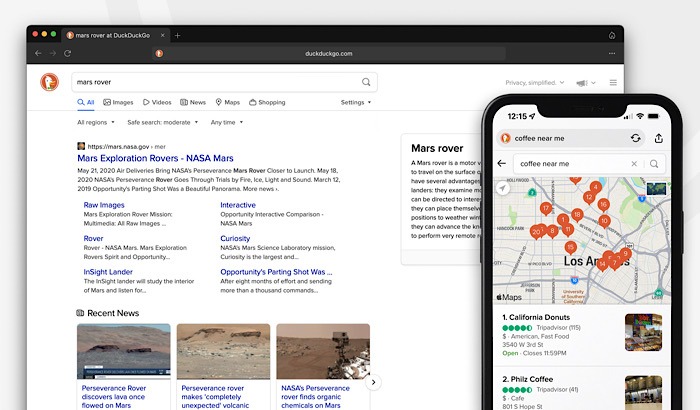Tap the magnifier icon in the phone search box
The image size is (700, 410).
click(x=654, y=163)
